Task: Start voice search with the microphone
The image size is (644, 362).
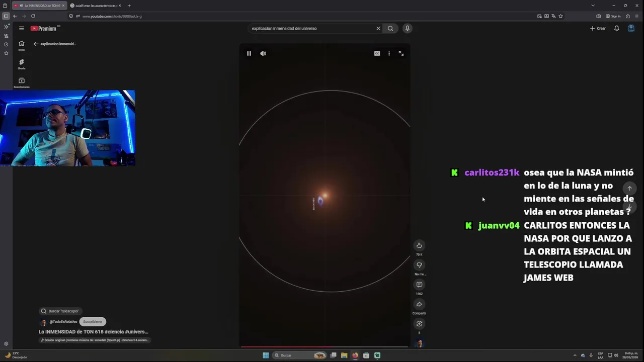Action: pyautogui.click(x=408, y=29)
